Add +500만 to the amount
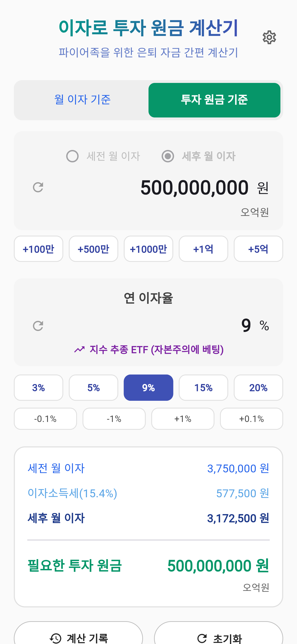Image resolution: width=297 pixels, height=644 pixels. coord(93,249)
